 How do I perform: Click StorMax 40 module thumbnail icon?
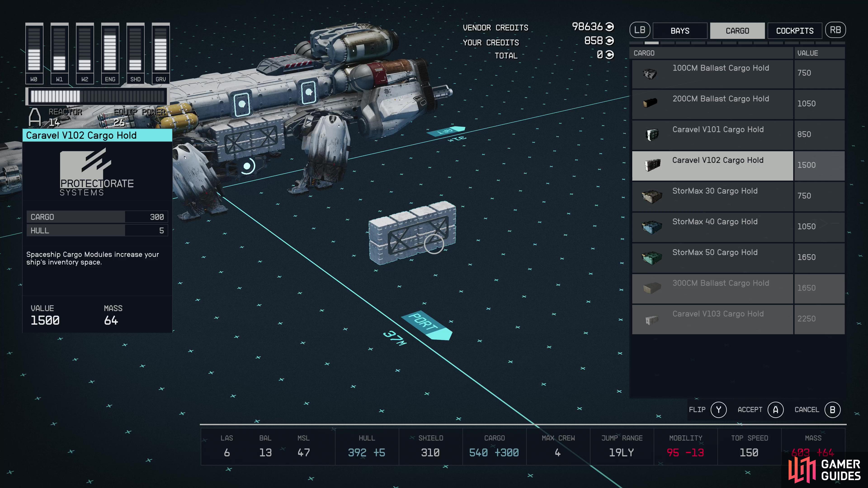coord(652,227)
